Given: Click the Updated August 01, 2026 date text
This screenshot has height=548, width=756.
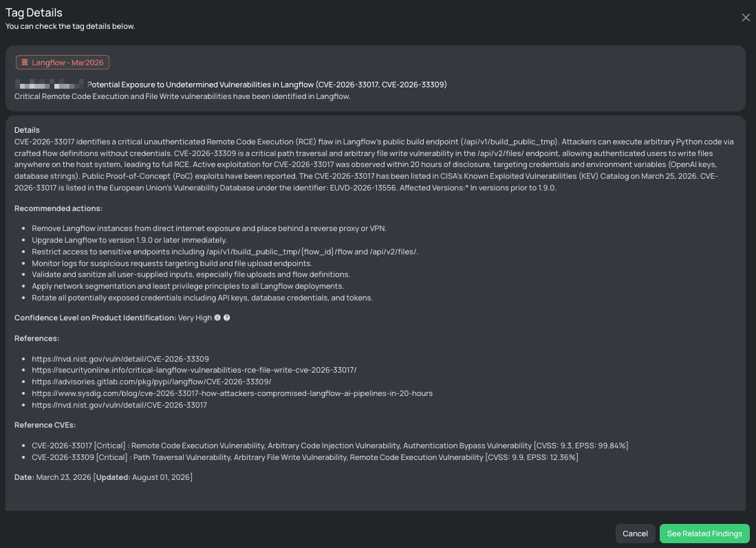Looking at the screenshot, I should point(143,477).
